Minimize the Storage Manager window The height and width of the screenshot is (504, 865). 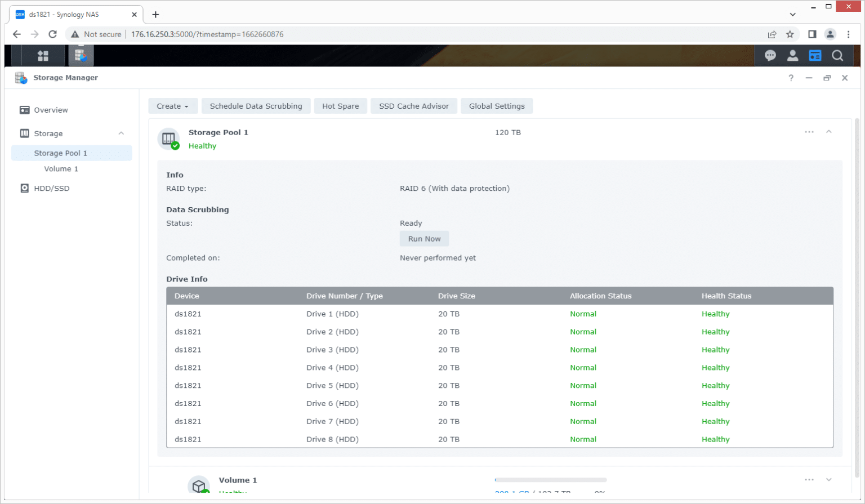(x=809, y=78)
